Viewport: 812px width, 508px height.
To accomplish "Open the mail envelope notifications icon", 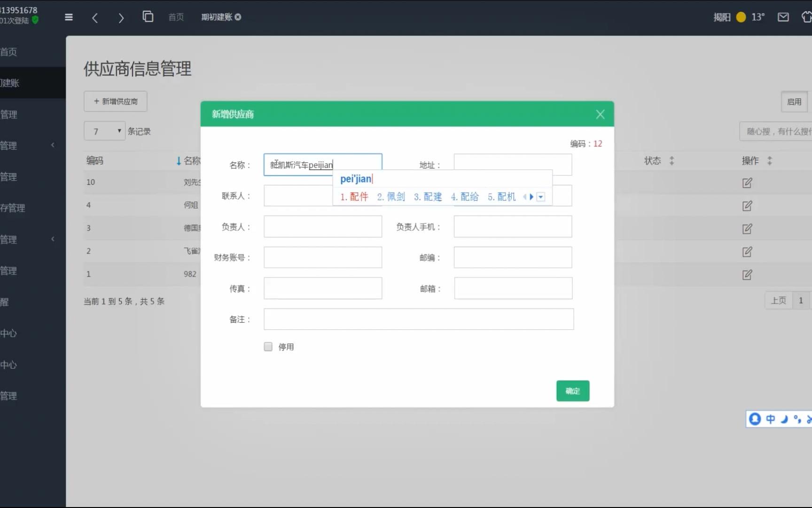I will pos(783,17).
